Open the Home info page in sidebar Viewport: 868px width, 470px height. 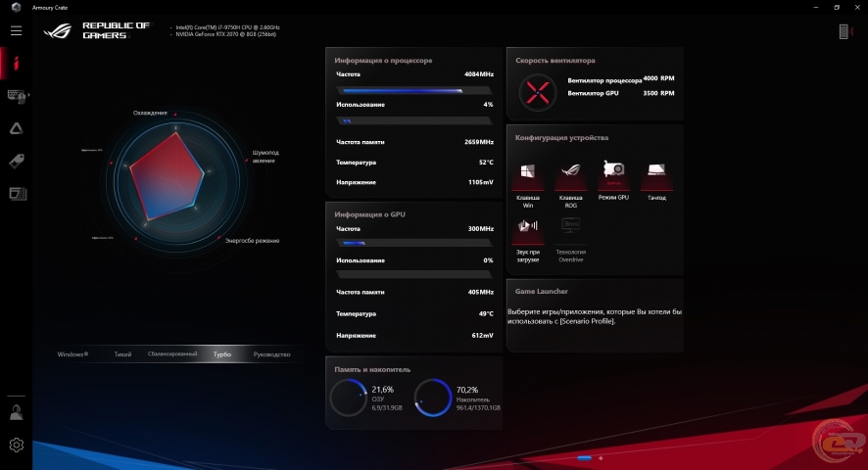(x=16, y=63)
